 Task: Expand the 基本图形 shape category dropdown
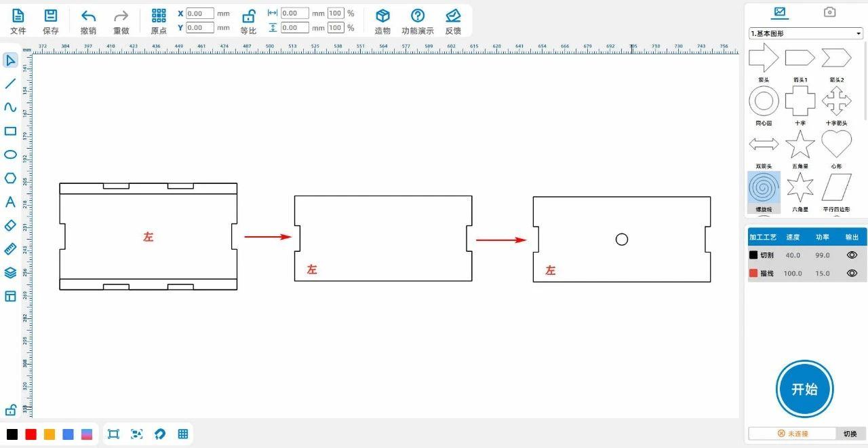(x=806, y=33)
